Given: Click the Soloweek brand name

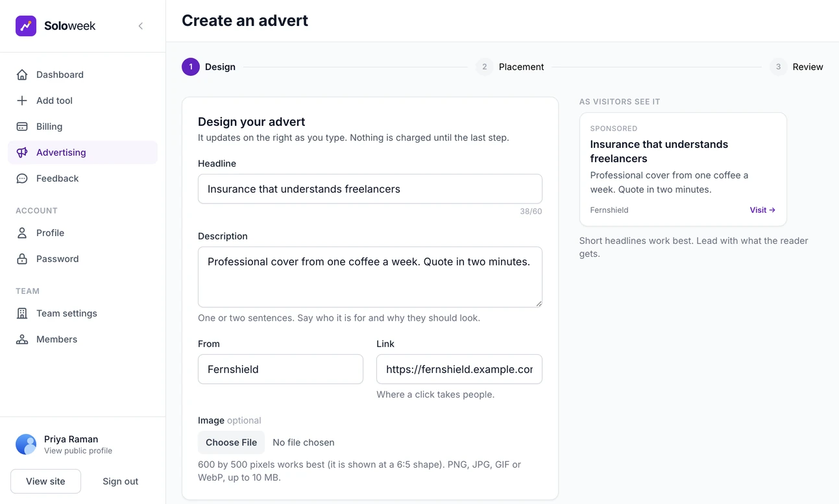Looking at the screenshot, I should click(69, 26).
